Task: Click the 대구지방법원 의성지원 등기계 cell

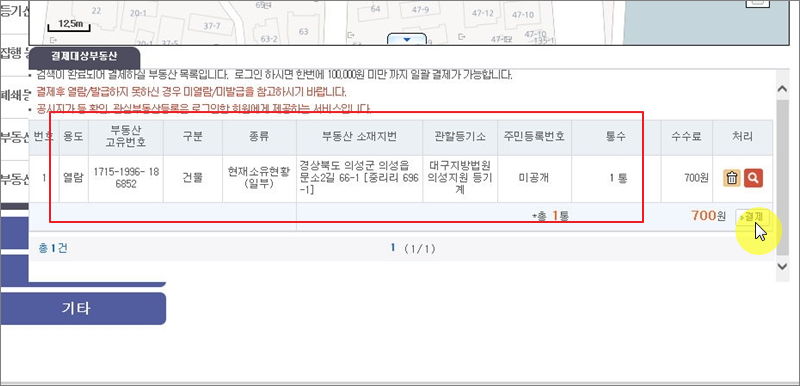Action: 460,178
